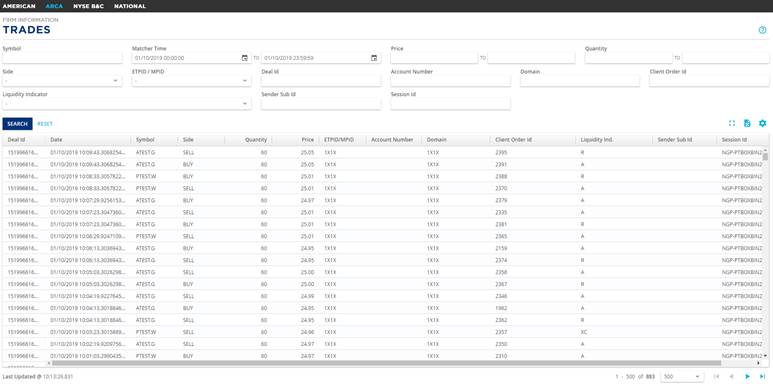Sort by Sender Sub Id column header
773x384 pixels.
click(675, 140)
